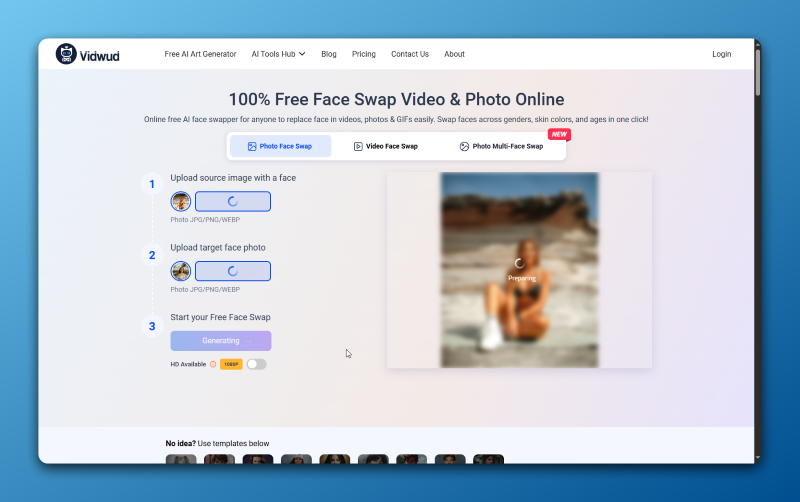Screen dimensions: 800x502
Task: Switch to Photo Multi-Face Swap tab
Action: (x=501, y=146)
